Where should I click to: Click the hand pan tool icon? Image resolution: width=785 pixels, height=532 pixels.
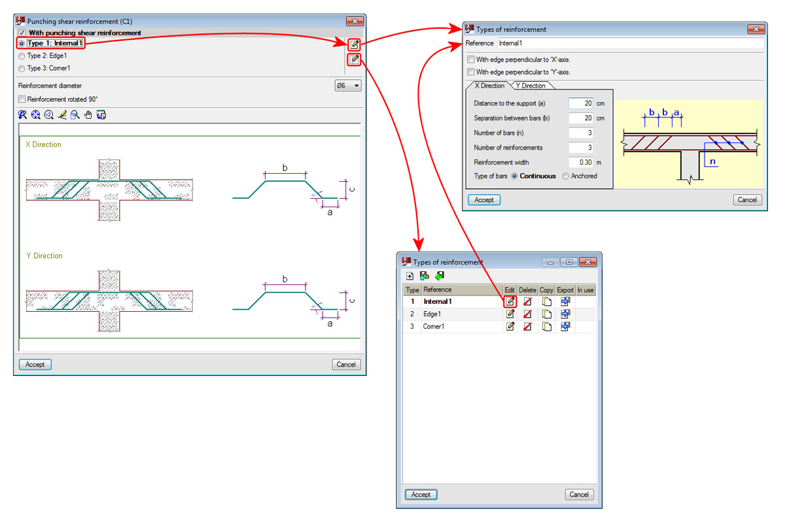tap(88, 114)
